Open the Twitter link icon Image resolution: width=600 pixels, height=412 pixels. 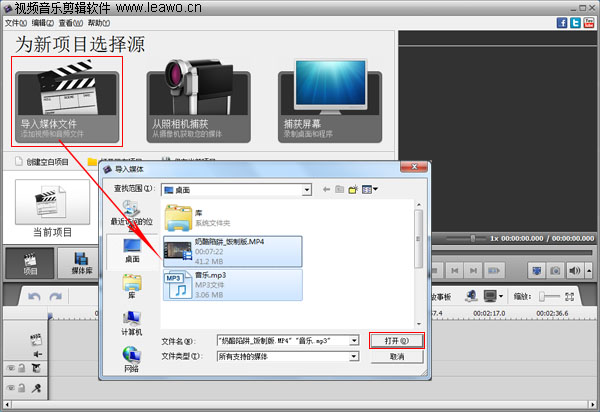pos(575,23)
